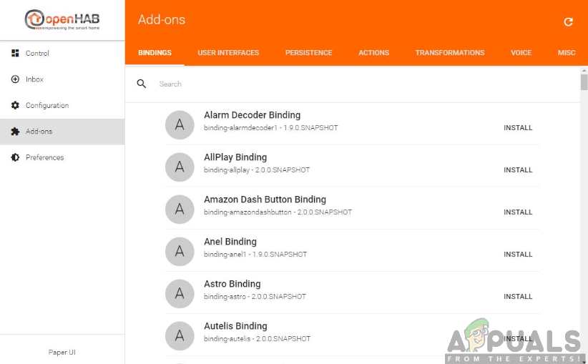
Task: Open Preferences in the sidebar
Action: coord(62,157)
